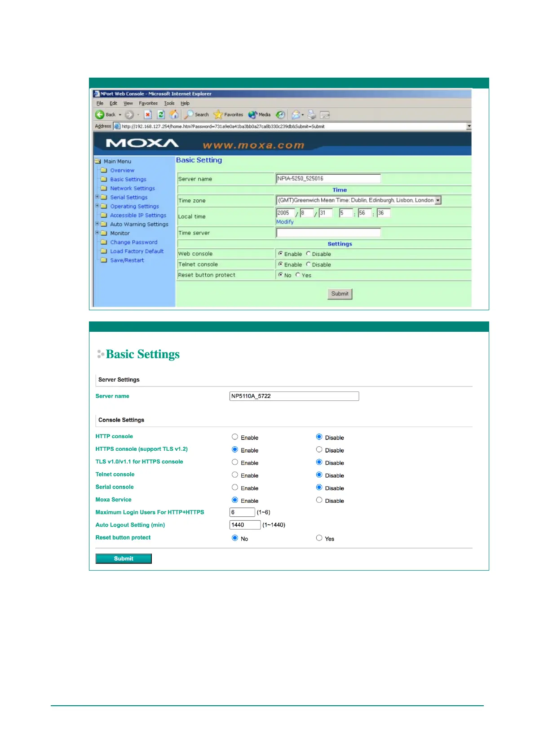This screenshot has height=756, width=535.
Task: Open Favorites star in IE toolbar
Action: click(x=218, y=115)
